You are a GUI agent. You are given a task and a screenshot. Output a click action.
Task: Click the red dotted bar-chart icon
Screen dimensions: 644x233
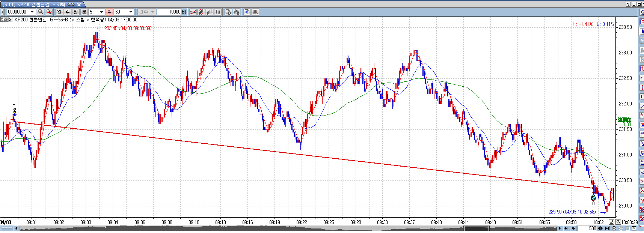point(201,12)
